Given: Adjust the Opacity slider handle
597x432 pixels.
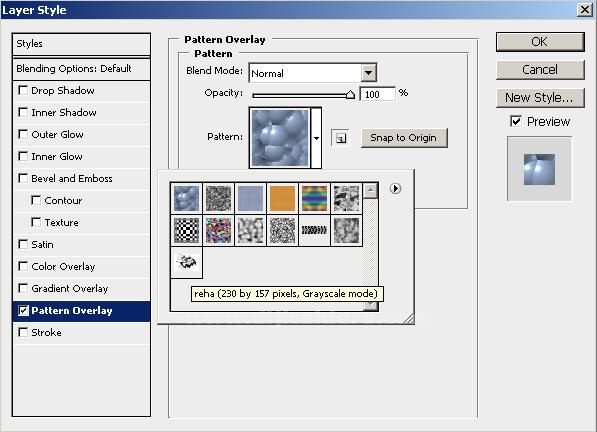Looking at the screenshot, I should tap(350, 94).
